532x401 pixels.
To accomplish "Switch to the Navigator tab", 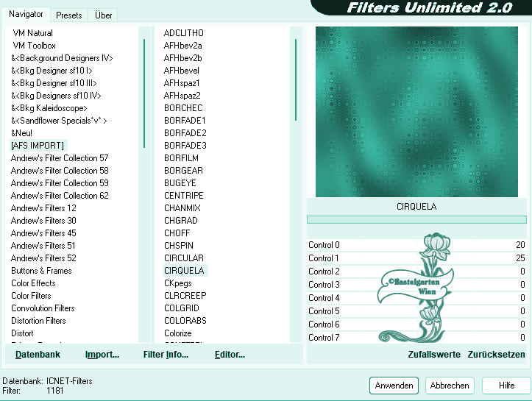I will coord(26,14).
